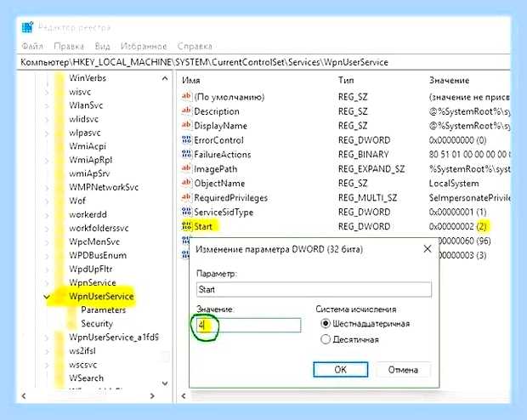This screenshot has width=527, height=420.
Task: Click the WinVerbs folder icon
Action: (59, 78)
